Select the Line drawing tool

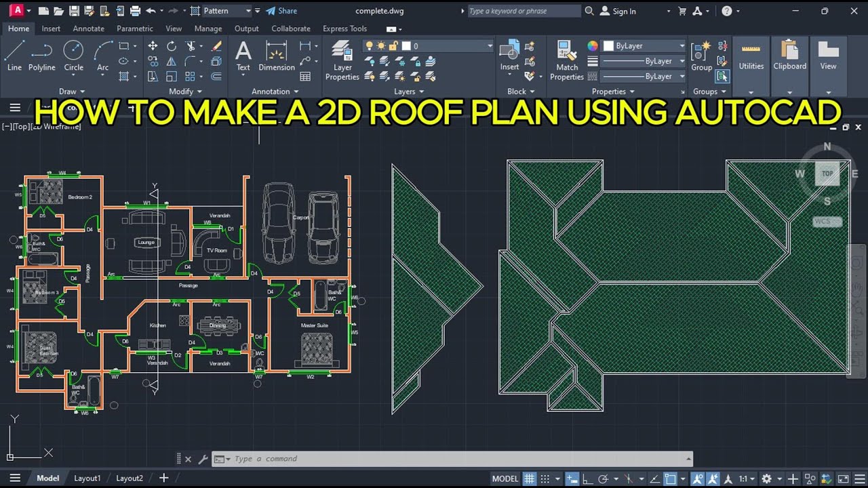tap(14, 56)
